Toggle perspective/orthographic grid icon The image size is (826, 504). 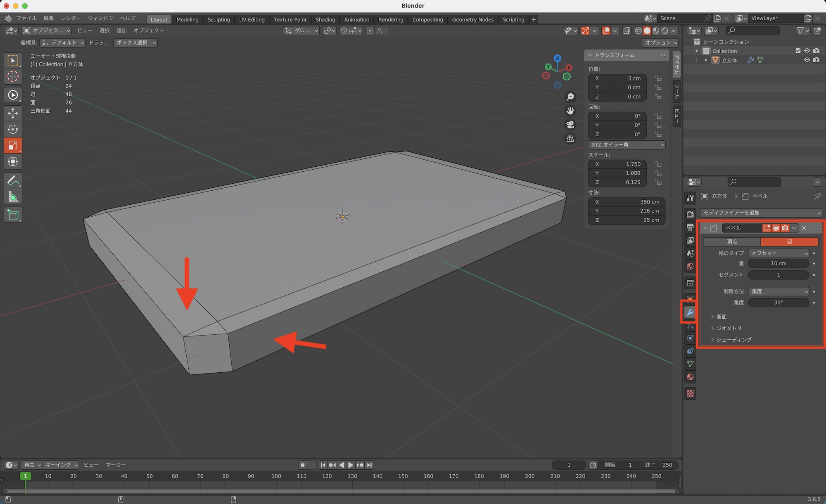pyautogui.click(x=570, y=139)
